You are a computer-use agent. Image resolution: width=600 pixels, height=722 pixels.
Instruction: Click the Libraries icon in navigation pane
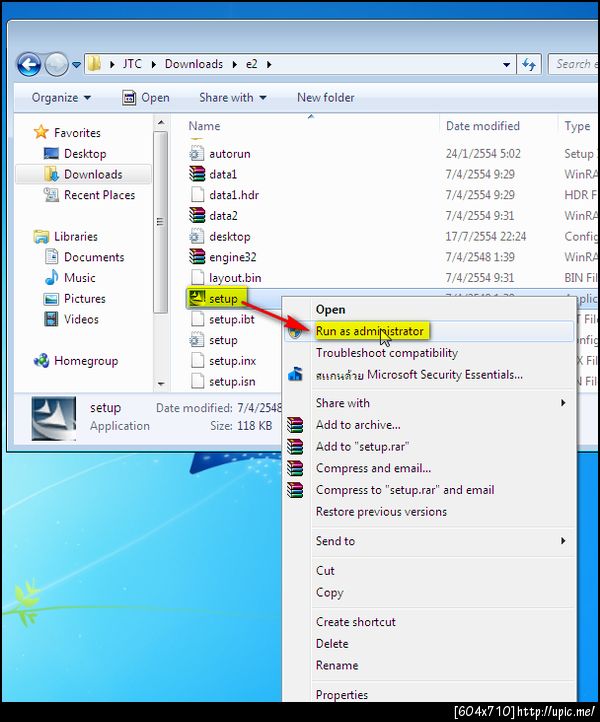(x=41, y=236)
